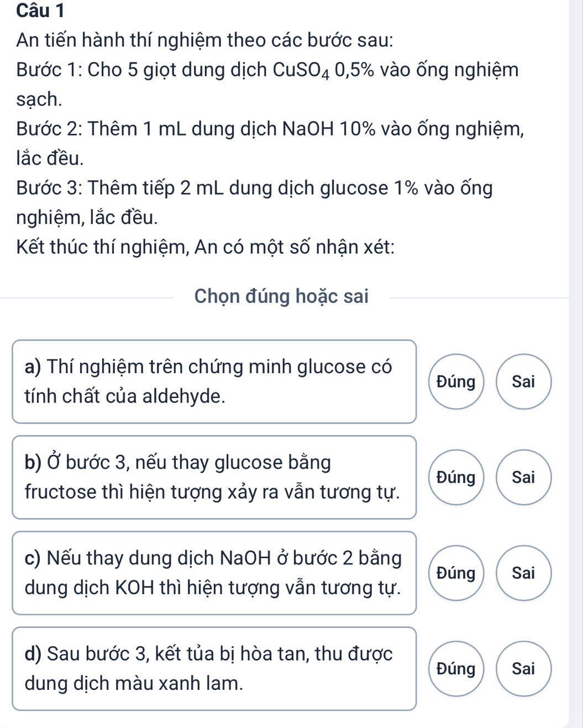Select Đúng for statement a about aldehyde
583x728 pixels.
coord(456,381)
